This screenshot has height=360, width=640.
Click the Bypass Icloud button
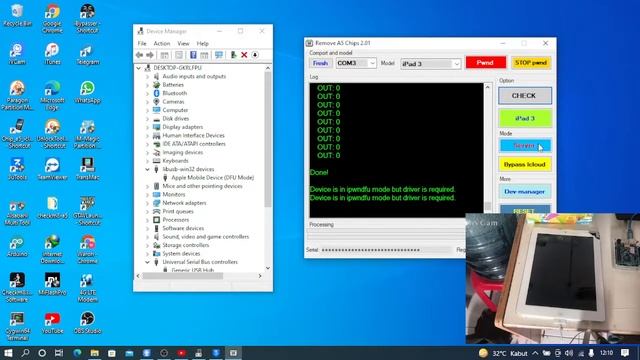click(524, 164)
